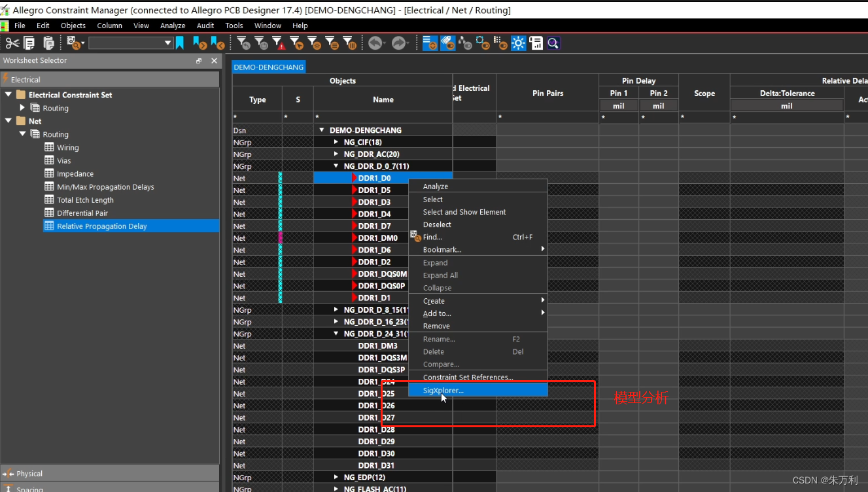Open the Tools menu
868x492 pixels.
(x=234, y=26)
